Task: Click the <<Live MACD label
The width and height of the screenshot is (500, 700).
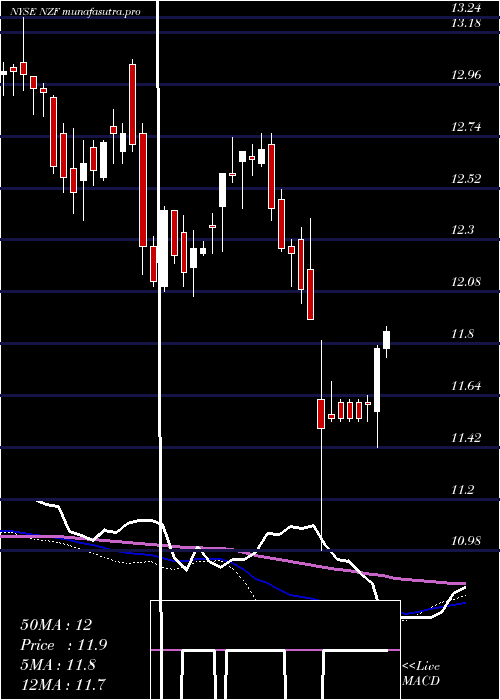Action: pos(421,674)
